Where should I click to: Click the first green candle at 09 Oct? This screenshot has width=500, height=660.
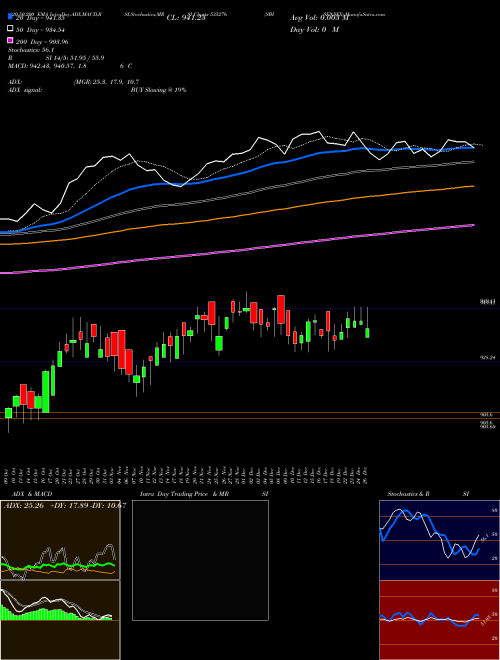[8, 413]
